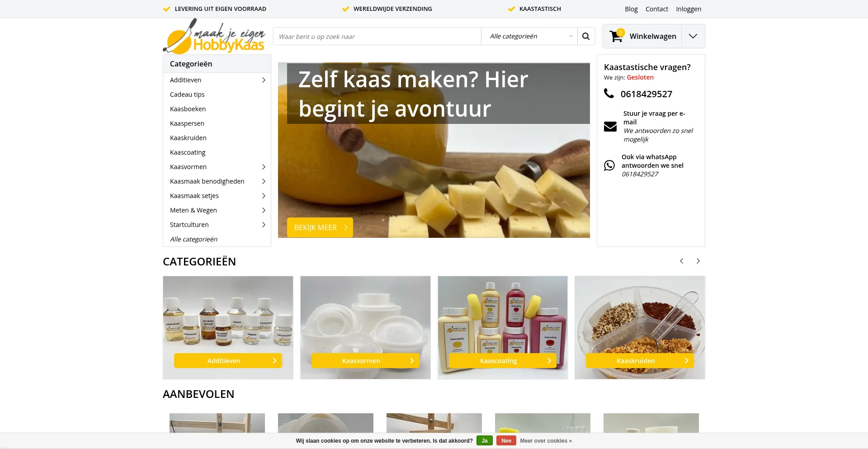Open the Kaaspersen category in sidebar
The image size is (868, 449).
pyautogui.click(x=187, y=123)
